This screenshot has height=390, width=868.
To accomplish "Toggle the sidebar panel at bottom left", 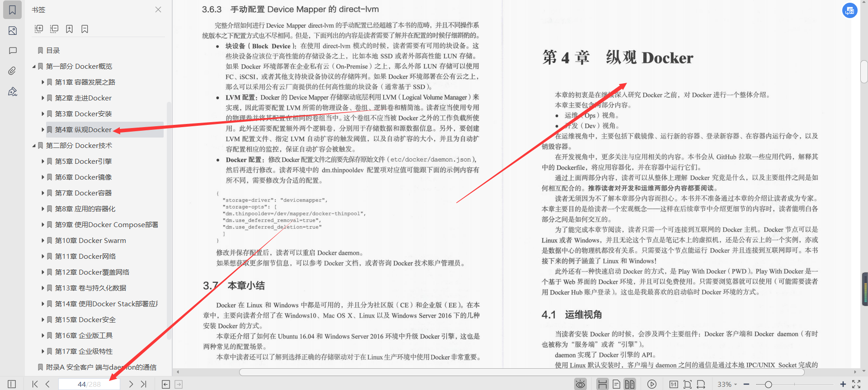I will 12,384.
